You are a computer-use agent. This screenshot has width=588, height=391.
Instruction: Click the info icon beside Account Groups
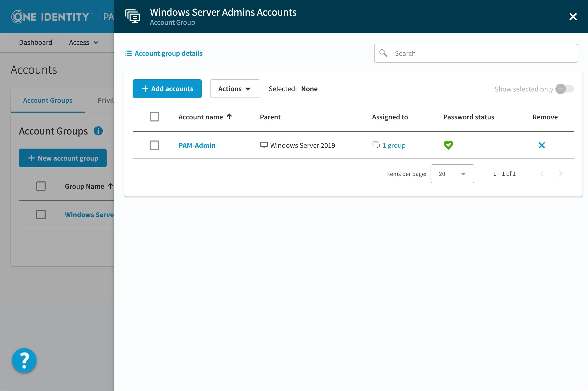click(98, 131)
